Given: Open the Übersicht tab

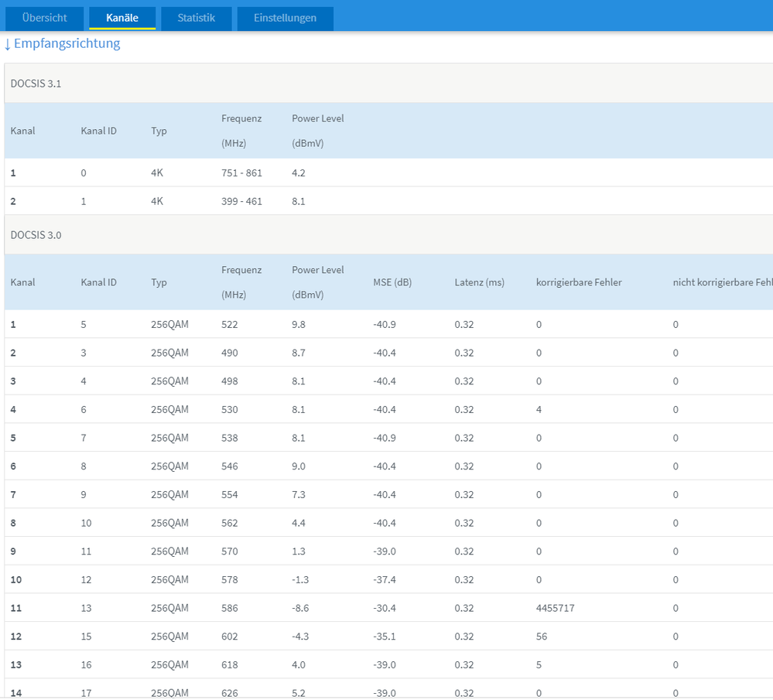Looking at the screenshot, I should pyautogui.click(x=44, y=18).
